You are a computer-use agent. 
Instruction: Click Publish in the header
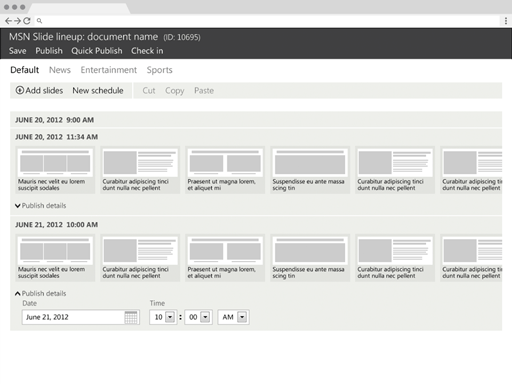[49, 51]
